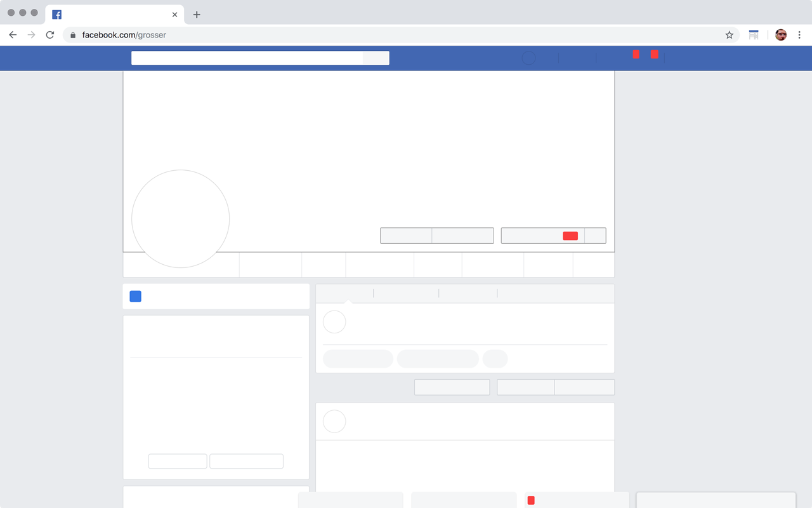This screenshot has height=508, width=812.
Task: Enable the first composer action pill
Action: (x=358, y=359)
